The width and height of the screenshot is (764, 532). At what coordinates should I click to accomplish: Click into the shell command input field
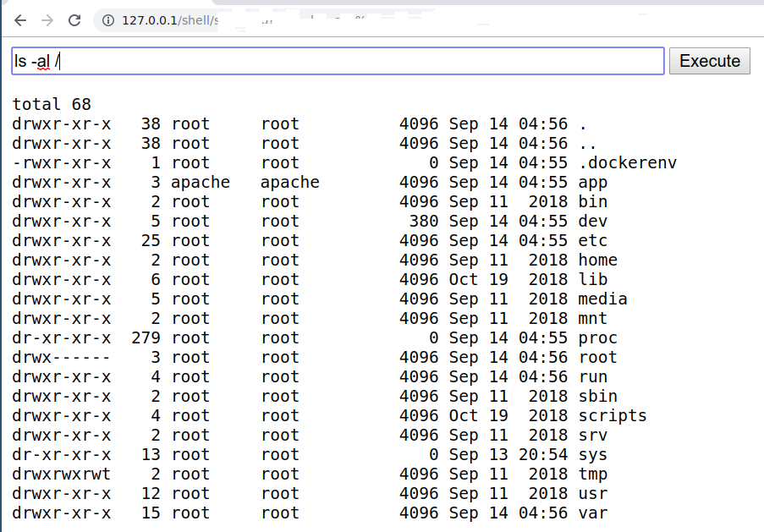(338, 61)
